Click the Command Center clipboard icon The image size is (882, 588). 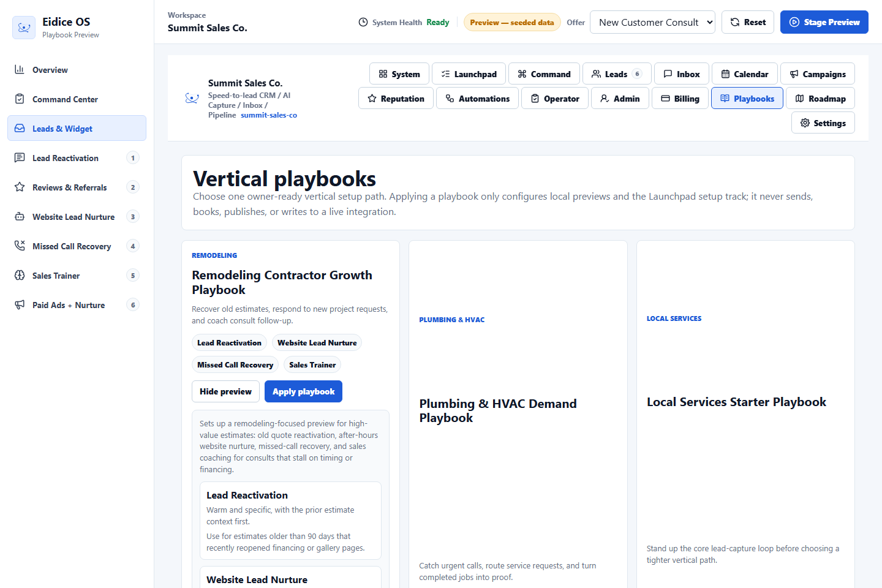20,99
